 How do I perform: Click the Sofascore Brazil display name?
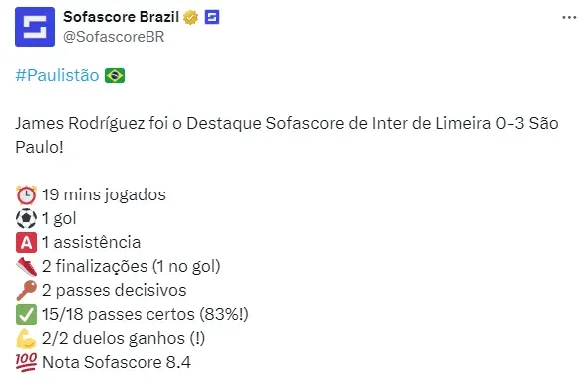121,17
